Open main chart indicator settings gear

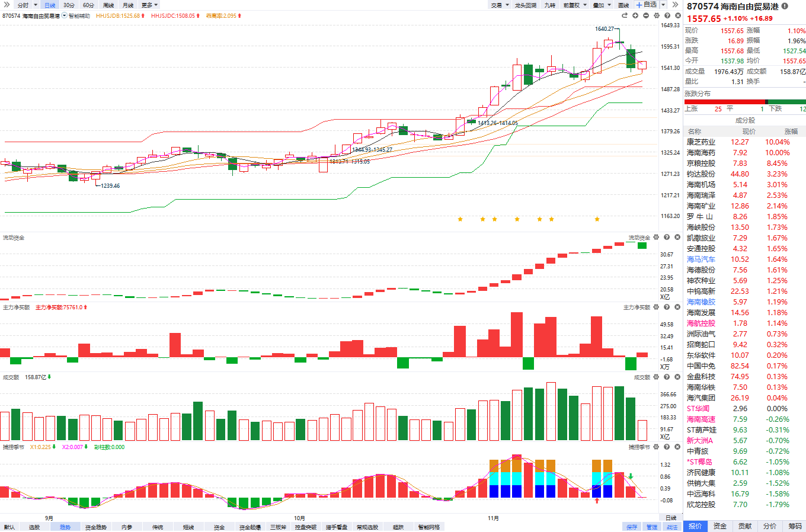coord(657,15)
